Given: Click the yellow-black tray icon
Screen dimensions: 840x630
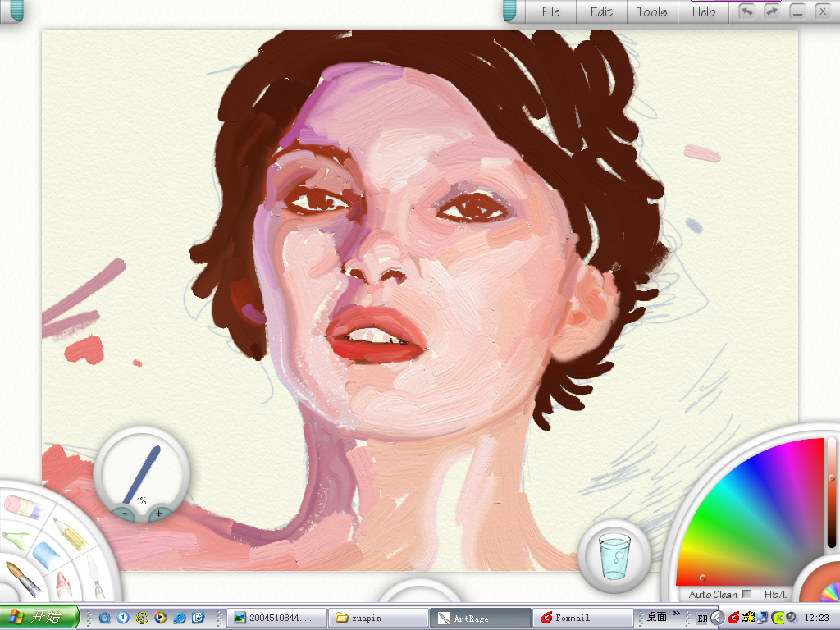Looking at the screenshot, I should [748, 618].
